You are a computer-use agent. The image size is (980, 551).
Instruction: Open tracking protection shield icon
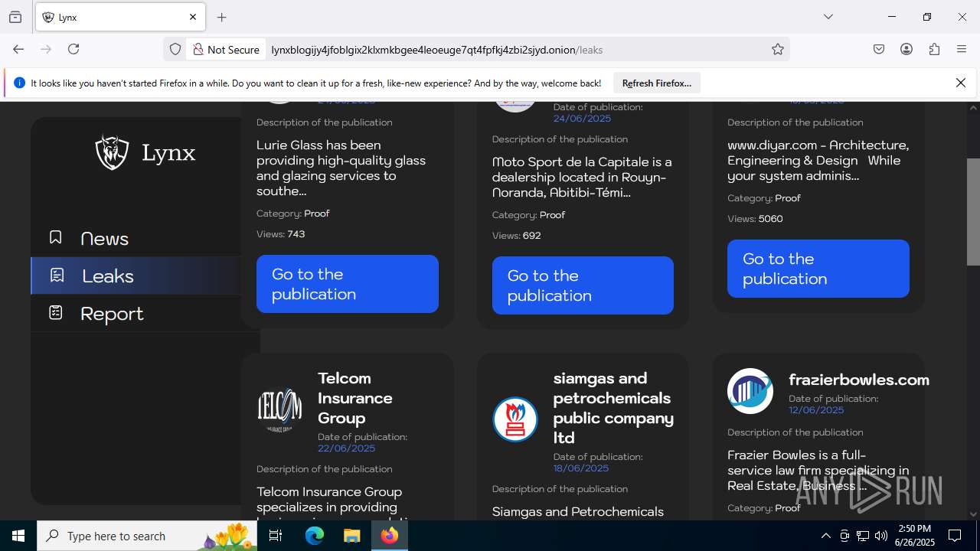[175, 49]
